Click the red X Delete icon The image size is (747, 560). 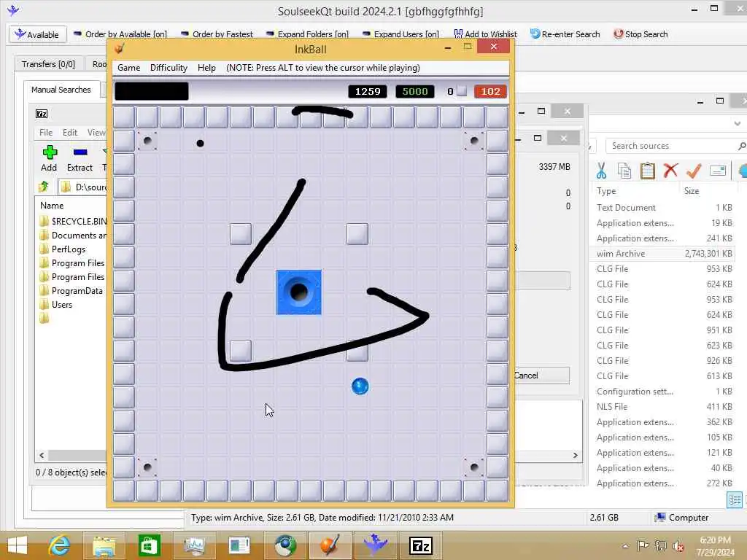pyautogui.click(x=670, y=170)
